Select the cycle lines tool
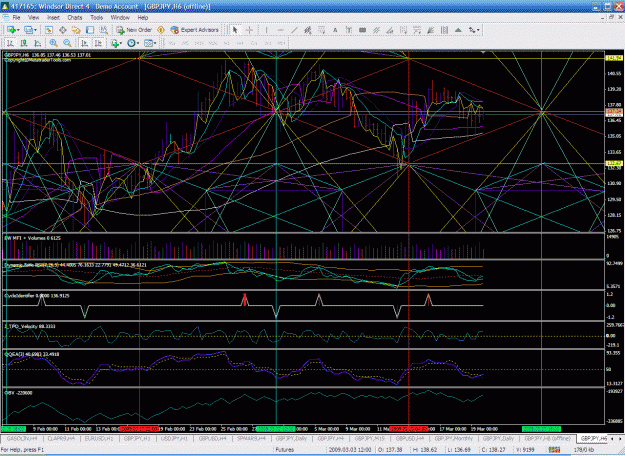Viewport: 625px width, 456px height. (444, 30)
